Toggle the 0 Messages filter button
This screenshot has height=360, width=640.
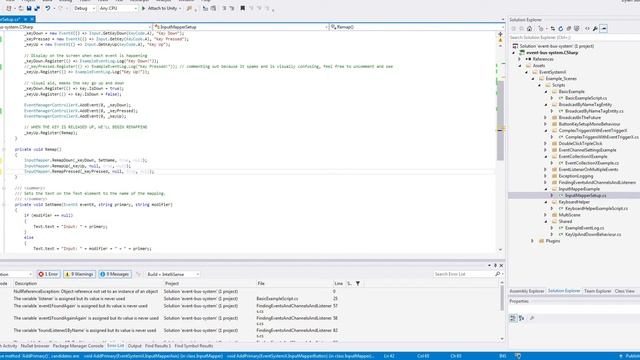(x=115, y=274)
